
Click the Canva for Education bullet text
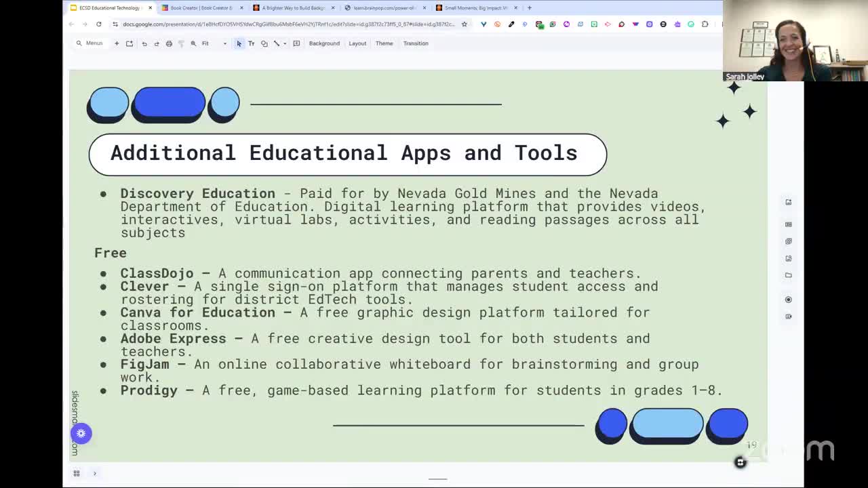(x=385, y=319)
